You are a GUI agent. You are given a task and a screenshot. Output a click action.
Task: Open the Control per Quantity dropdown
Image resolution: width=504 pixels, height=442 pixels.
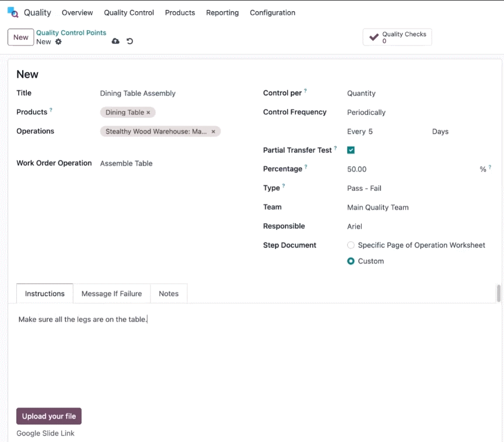click(419, 93)
